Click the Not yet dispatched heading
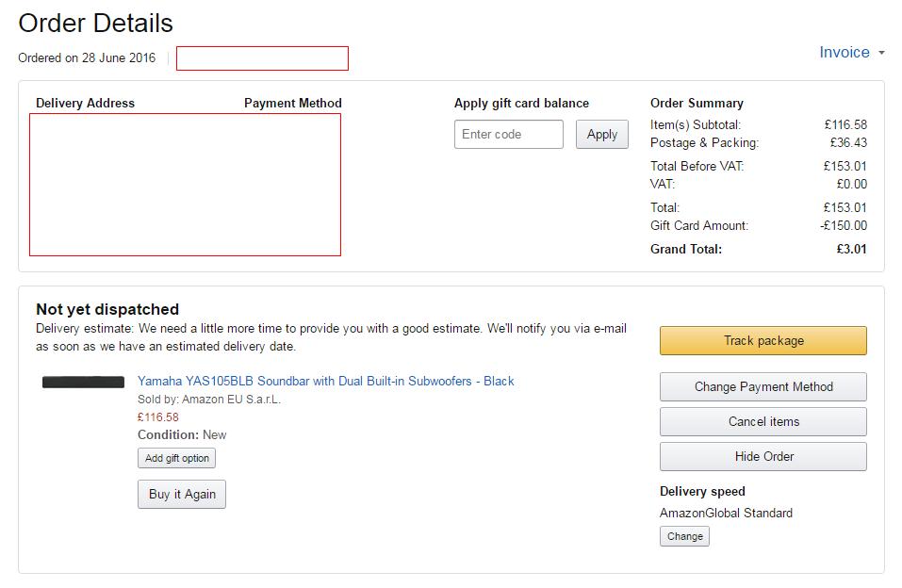This screenshot has width=902, height=588. point(107,309)
